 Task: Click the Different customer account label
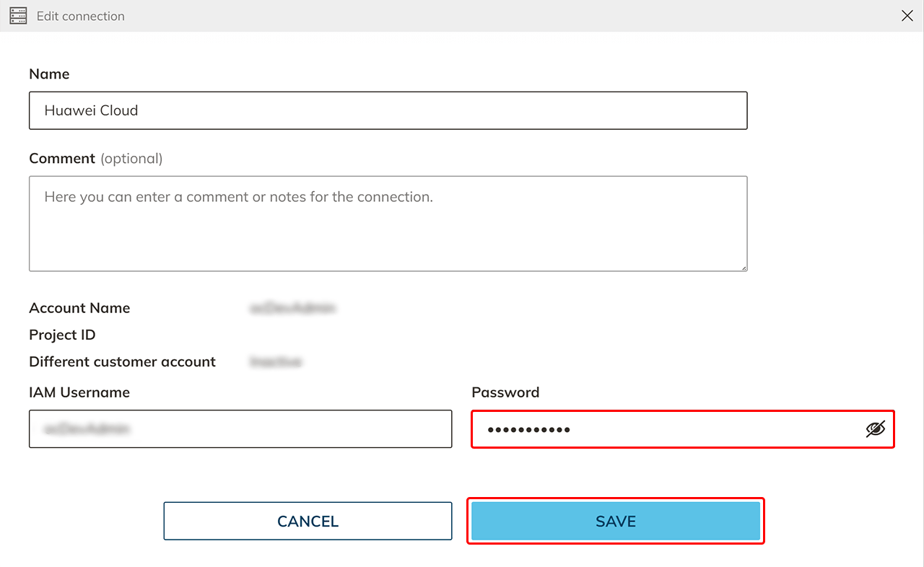122,361
